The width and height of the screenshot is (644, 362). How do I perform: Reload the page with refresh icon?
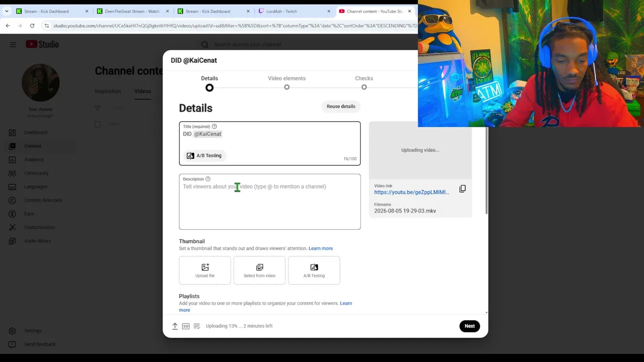(32, 26)
